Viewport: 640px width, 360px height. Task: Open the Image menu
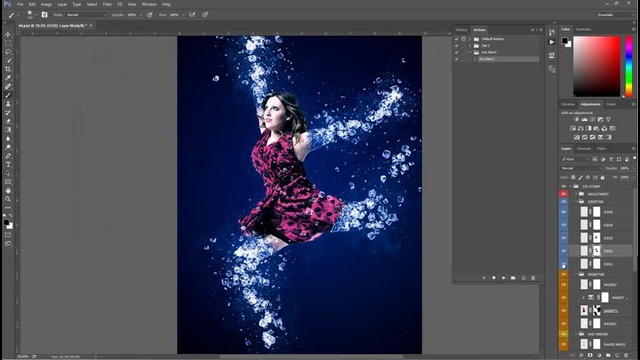[46, 4]
